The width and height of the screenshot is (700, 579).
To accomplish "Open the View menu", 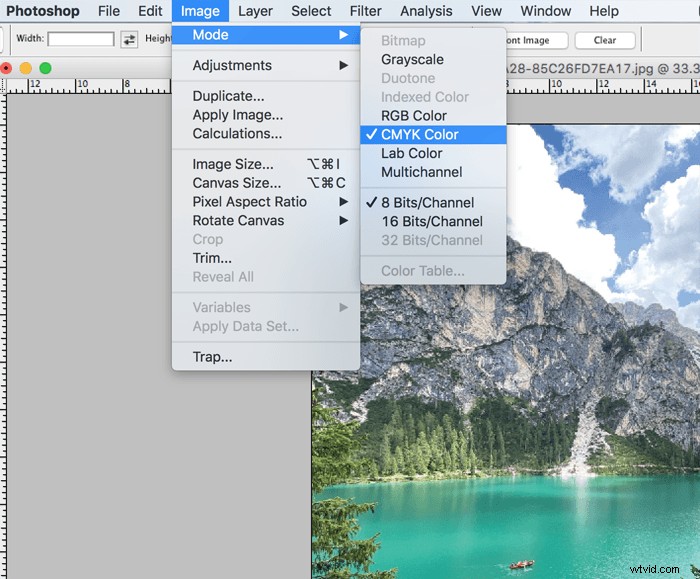I will [486, 11].
